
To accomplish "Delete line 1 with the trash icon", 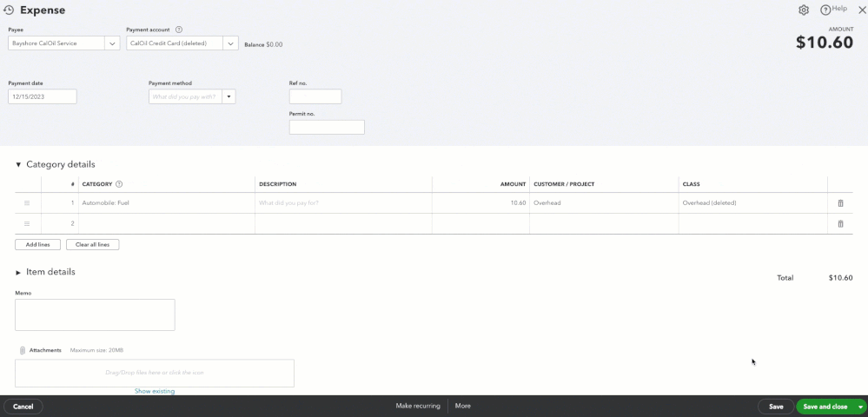I will [x=840, y=203].
